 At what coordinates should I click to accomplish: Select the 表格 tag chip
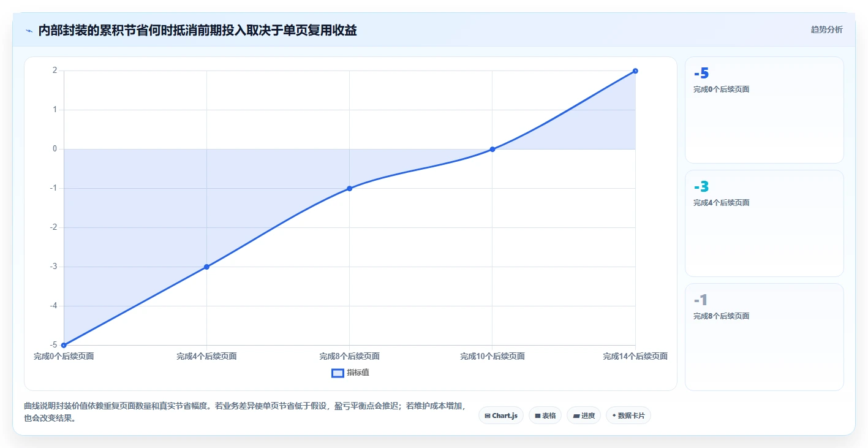(x=545, y=416)
